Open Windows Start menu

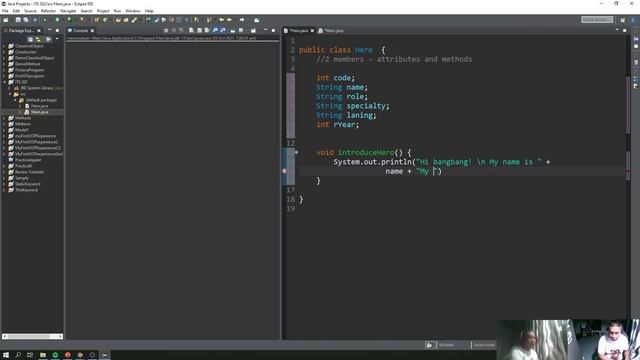click(x=6, y=355)
